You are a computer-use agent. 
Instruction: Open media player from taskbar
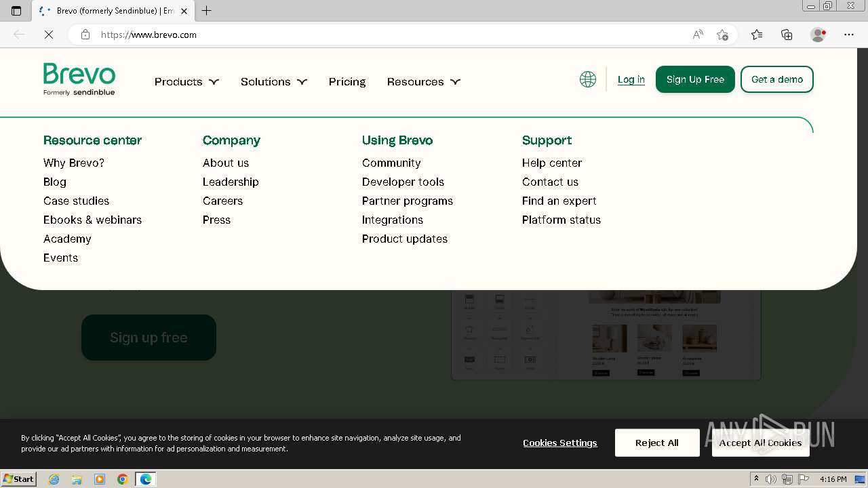pos(100,479)
